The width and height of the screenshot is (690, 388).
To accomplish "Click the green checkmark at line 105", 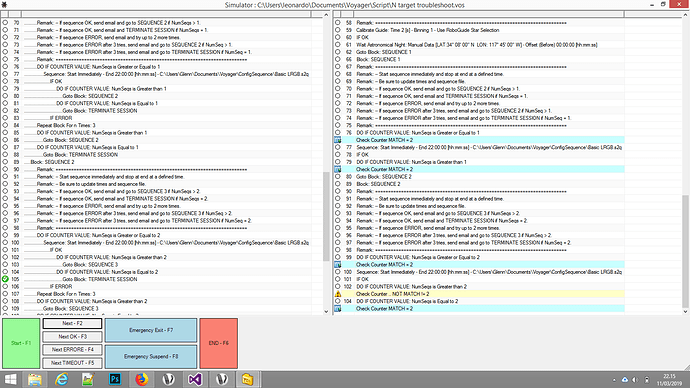I will [5, 279].
